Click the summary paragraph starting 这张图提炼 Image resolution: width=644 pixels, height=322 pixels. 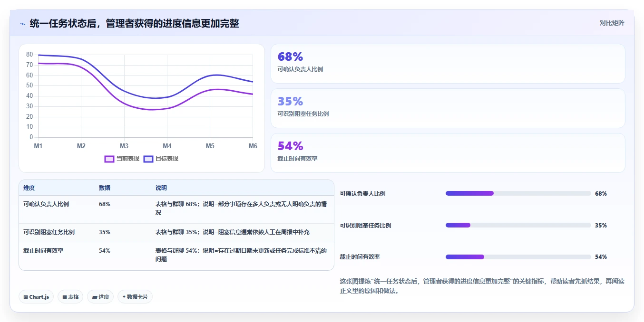(482, 286)
